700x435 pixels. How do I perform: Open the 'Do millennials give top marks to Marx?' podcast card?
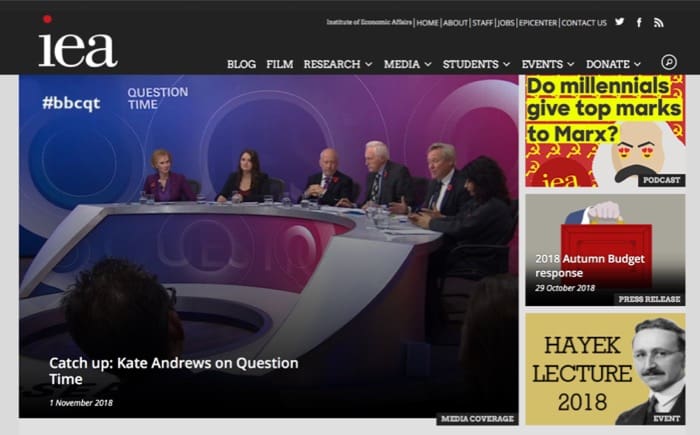click(605, 131)
